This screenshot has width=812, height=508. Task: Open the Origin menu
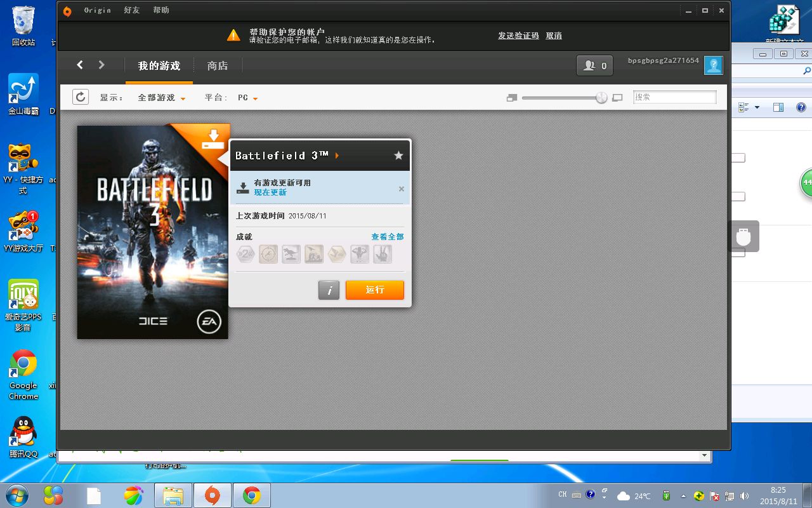click(x=97, y=11)
